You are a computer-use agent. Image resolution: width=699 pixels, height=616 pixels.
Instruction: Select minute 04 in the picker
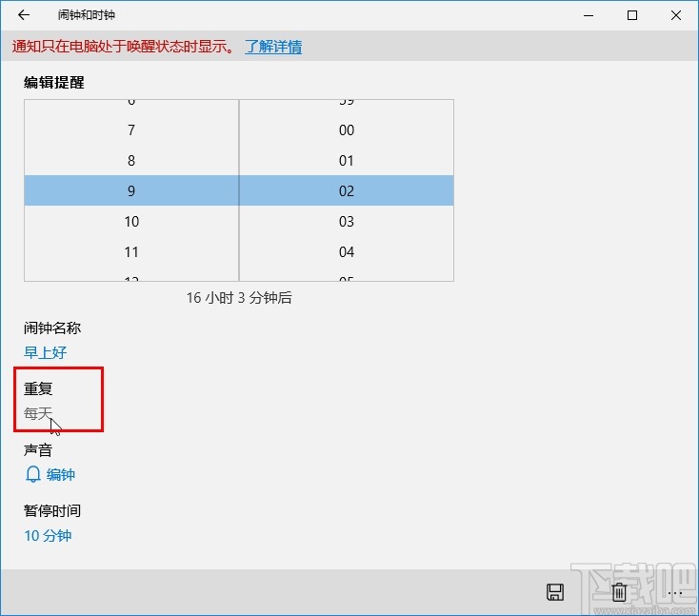(347, 252)
